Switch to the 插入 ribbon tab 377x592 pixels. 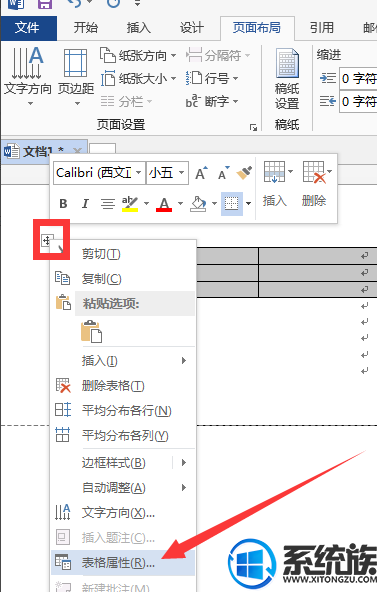pos(138,28)
